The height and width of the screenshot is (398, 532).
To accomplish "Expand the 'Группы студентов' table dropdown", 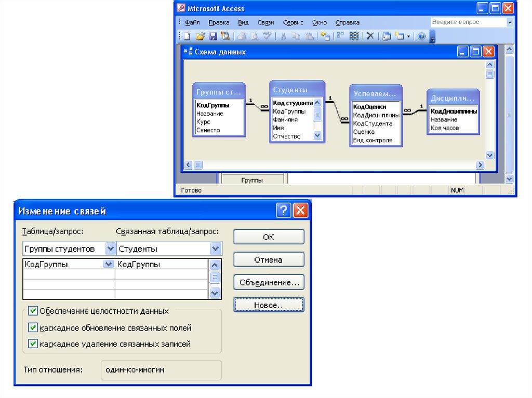I will 110,249.
